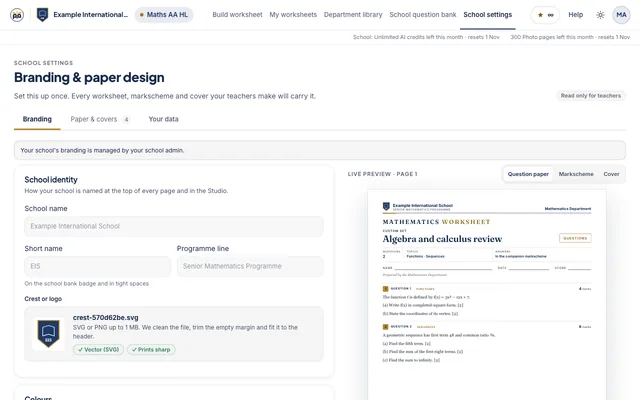Click the Programme line input field
This screenshot has height=400, width=640.
[x=250, y=266]
